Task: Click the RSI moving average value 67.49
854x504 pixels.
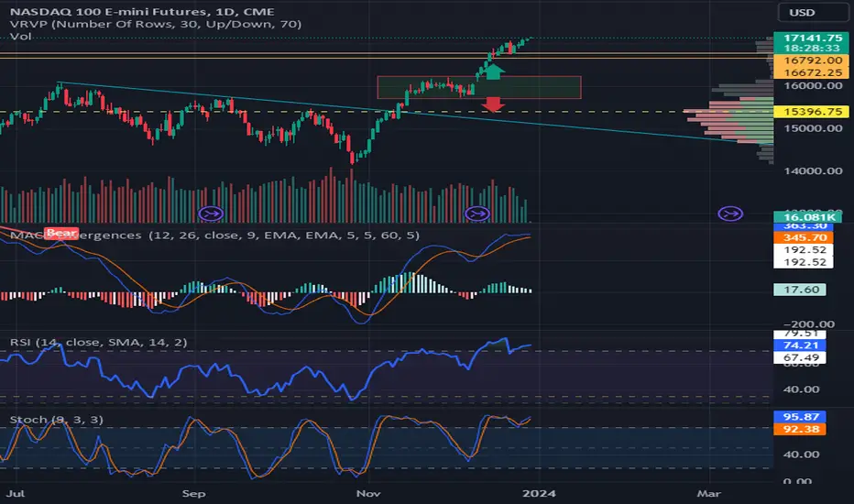Action: click(800, 357)
